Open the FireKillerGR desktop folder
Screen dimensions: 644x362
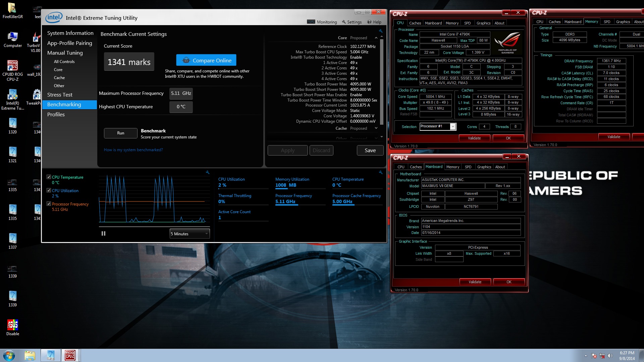click(x=13, y=10)
